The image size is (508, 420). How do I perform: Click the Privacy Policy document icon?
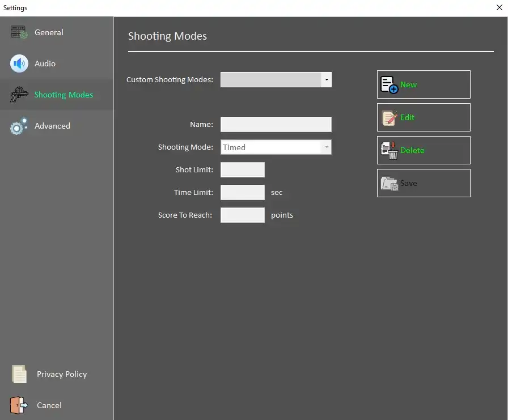point(19,374)
